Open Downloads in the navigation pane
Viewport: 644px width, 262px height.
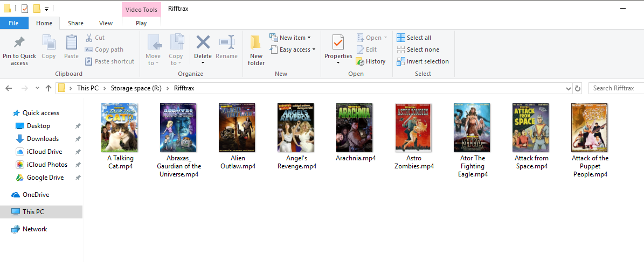click(43, 139)
